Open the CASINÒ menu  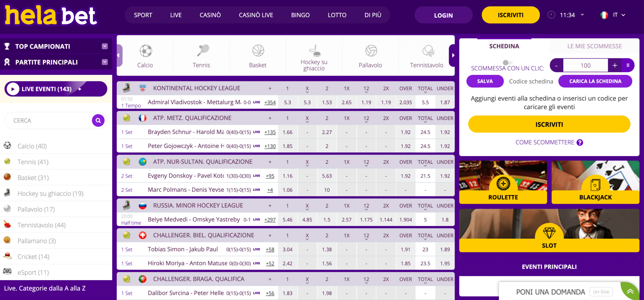(x=210, y=15)
